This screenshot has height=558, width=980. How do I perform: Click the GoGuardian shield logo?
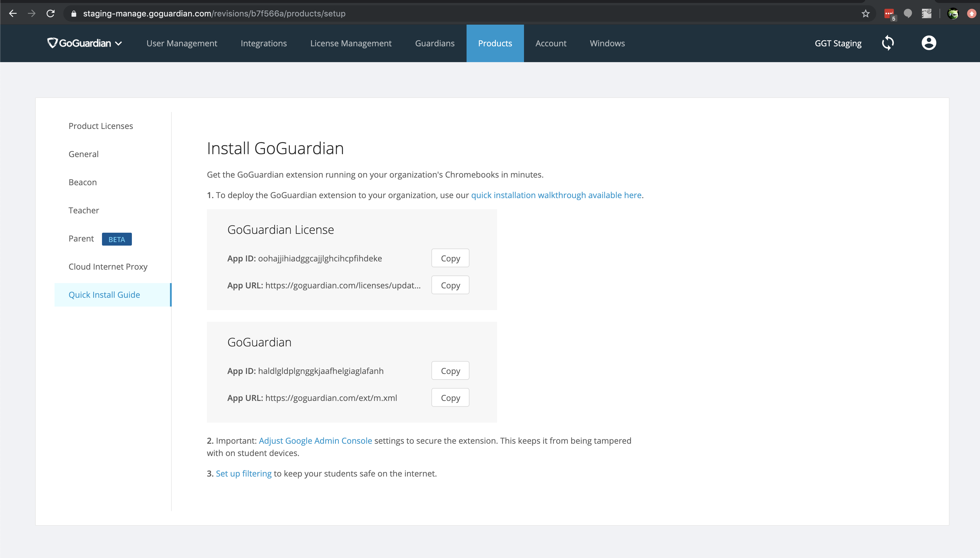coord(52,42)
